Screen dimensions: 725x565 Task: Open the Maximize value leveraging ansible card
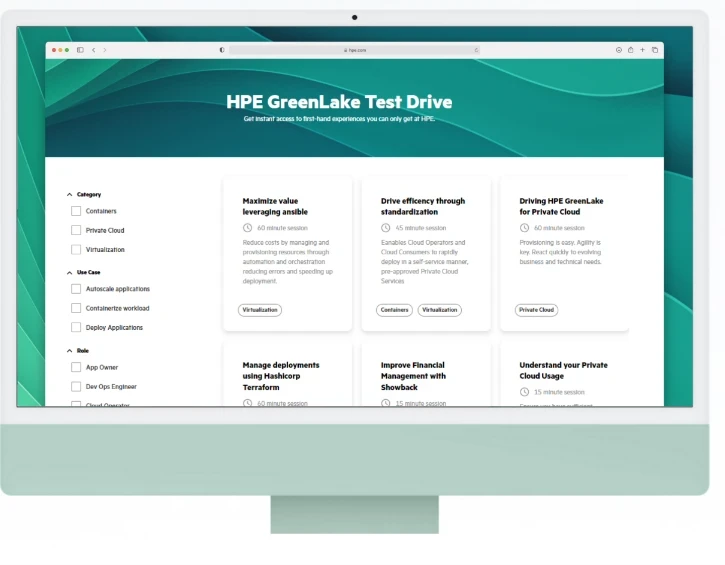[275, 206]
